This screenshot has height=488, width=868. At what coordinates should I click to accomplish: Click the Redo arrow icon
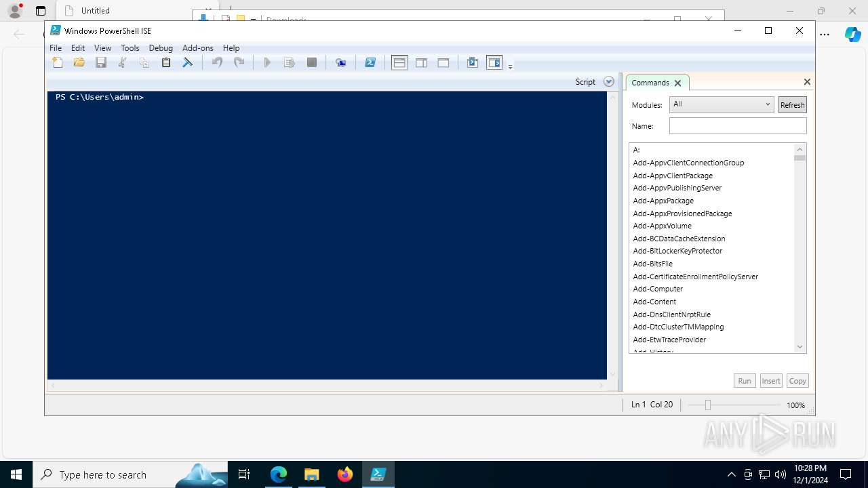click(239, 63)
